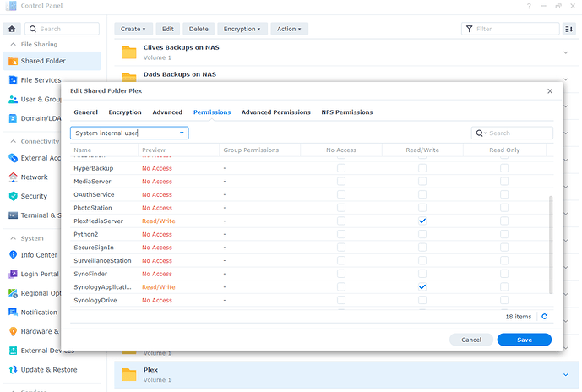Click the Cancel button
Screen dimensions: 582x392
pos(471,340)
